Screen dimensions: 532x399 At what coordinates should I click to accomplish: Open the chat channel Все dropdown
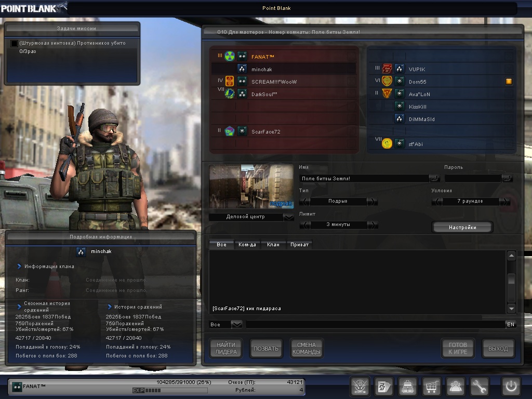(x=236, y=324)
